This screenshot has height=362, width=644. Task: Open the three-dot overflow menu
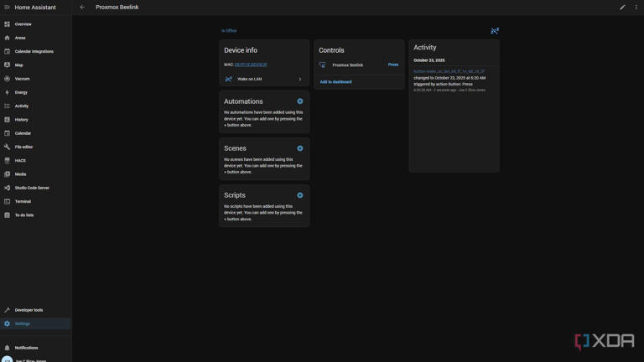pyautogui.click(x=636, y=8)
